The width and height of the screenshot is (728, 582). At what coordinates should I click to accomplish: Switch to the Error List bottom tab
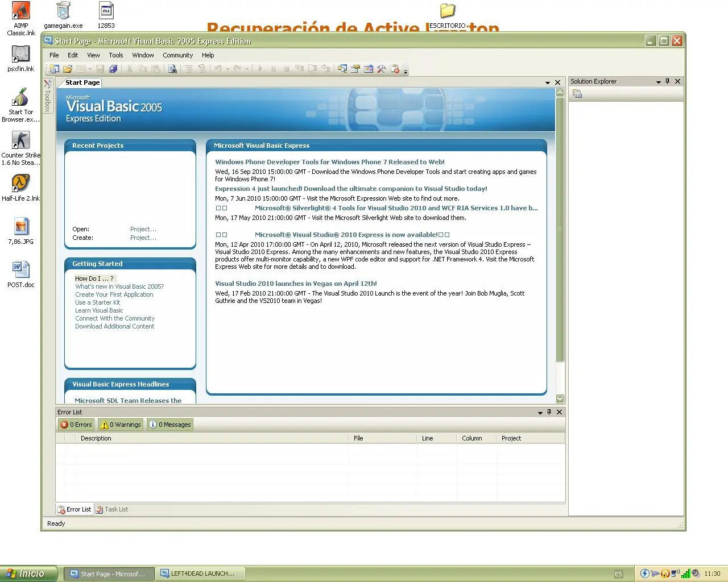tap(75, 509)
